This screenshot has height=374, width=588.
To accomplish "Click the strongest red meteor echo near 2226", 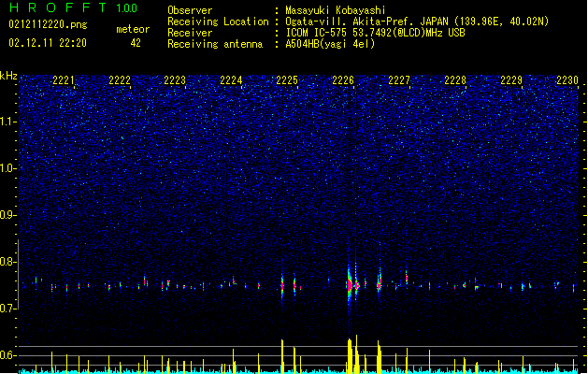I will click(350, 286).
